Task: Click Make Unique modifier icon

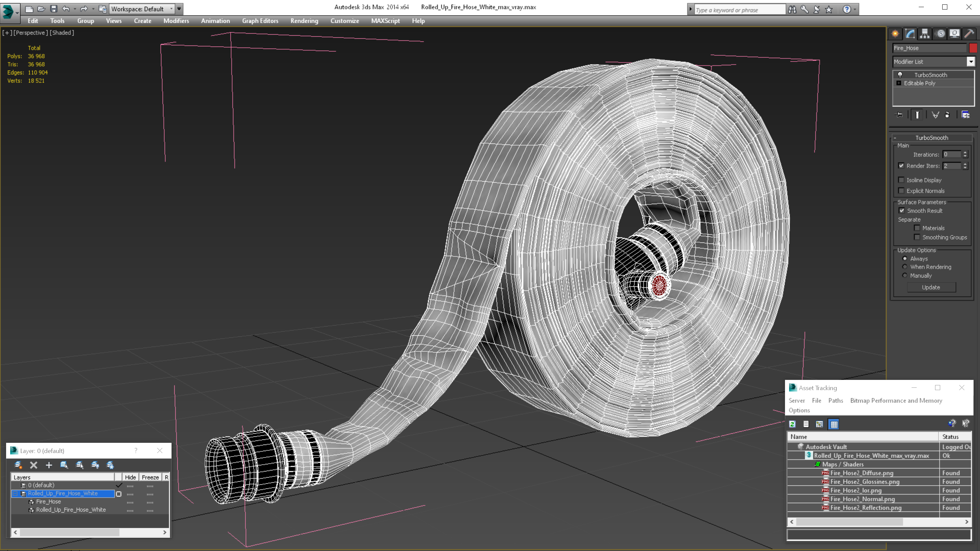Action: click(935, 115)
